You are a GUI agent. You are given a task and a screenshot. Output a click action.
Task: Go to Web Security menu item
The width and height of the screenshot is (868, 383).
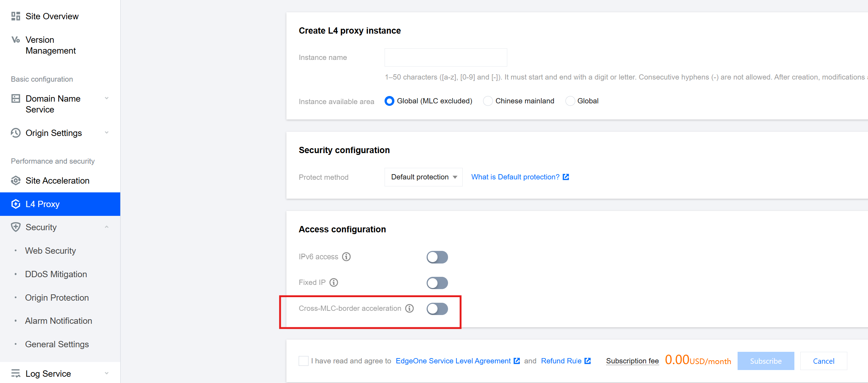point(50,251)
